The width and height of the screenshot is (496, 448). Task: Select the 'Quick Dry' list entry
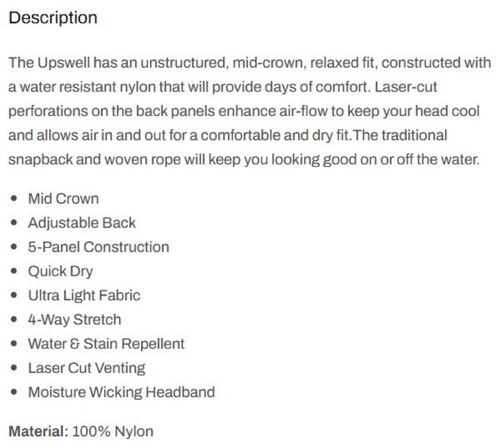61,271
